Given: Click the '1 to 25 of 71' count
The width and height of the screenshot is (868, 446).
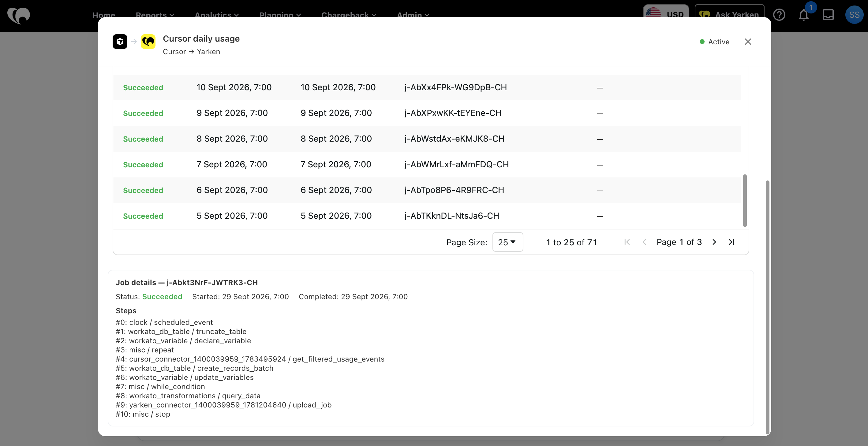Looking at the screenshot, I should 571,242.
